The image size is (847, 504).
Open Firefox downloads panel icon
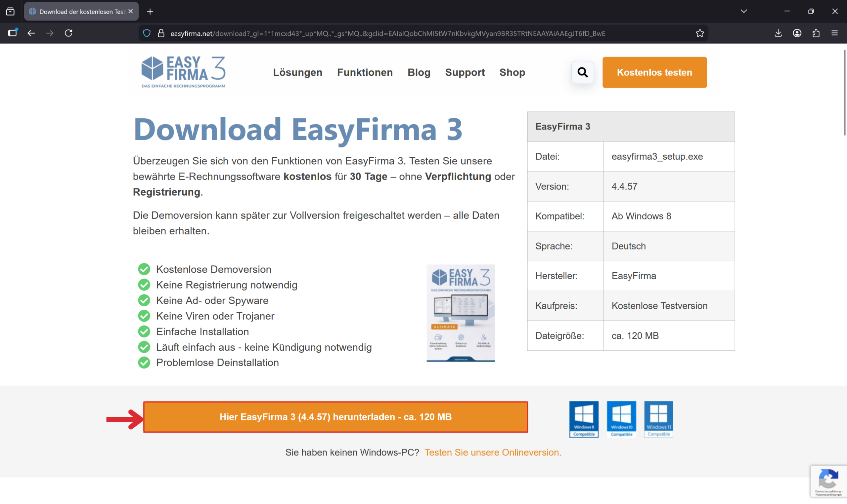(x=778, y=33)
